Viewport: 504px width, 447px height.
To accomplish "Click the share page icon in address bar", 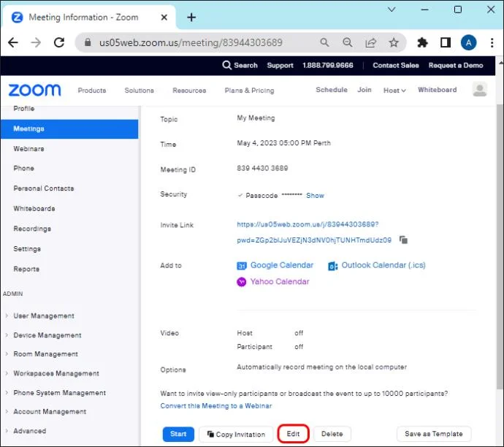I will coord(370,43).
